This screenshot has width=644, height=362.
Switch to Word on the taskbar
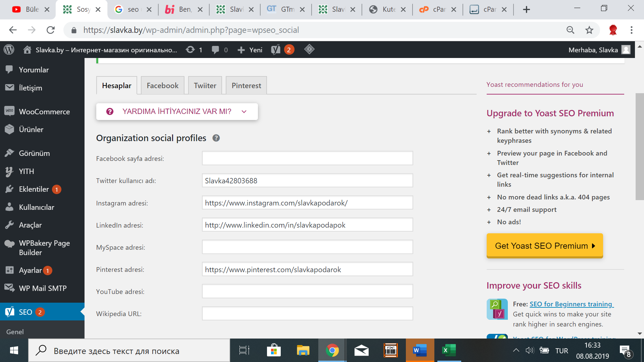click(x=420, y=351)
